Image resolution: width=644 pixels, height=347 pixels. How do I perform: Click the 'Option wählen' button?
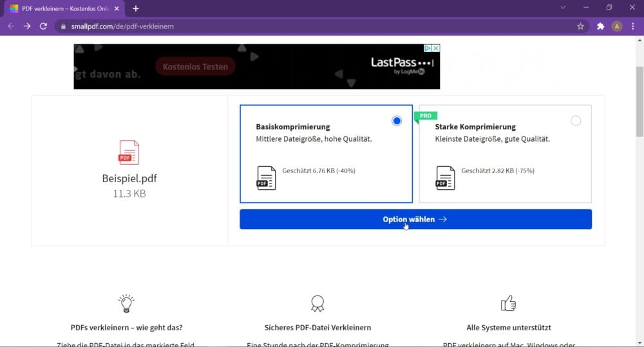[x=415, y=220]
